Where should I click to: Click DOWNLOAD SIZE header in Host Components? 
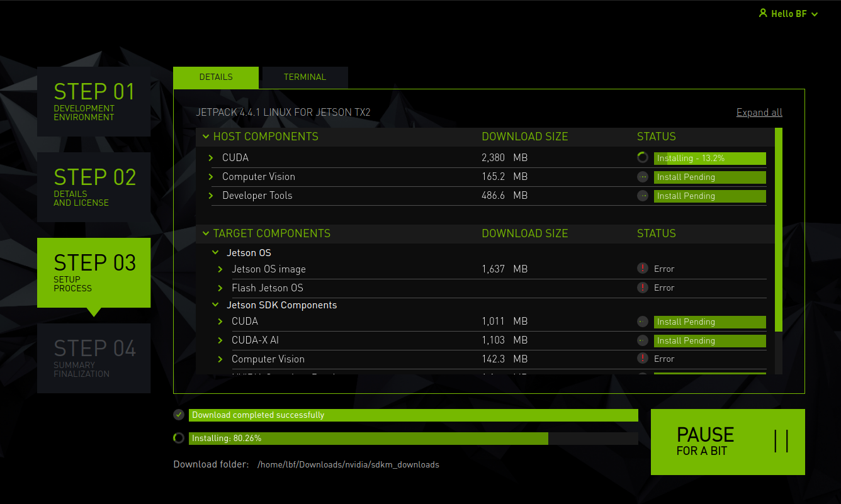(x=525, y=137)
